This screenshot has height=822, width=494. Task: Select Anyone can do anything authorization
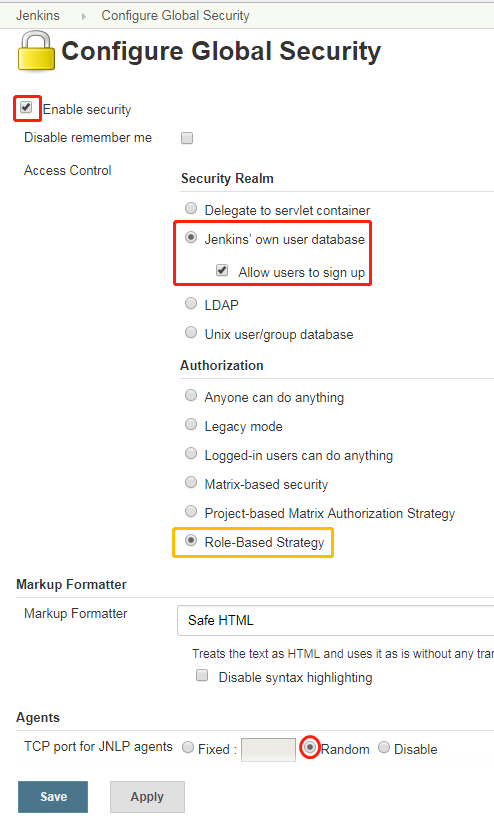click(191, 395)
